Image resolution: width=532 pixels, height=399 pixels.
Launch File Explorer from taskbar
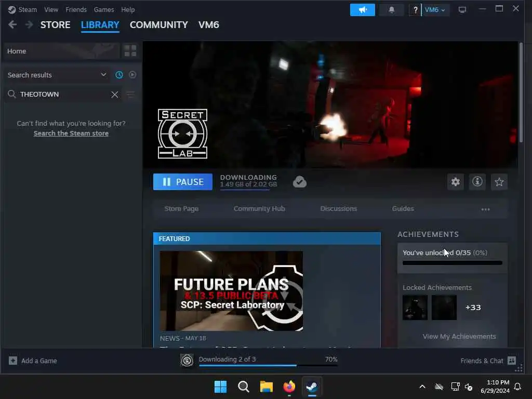tap(267, 387)
